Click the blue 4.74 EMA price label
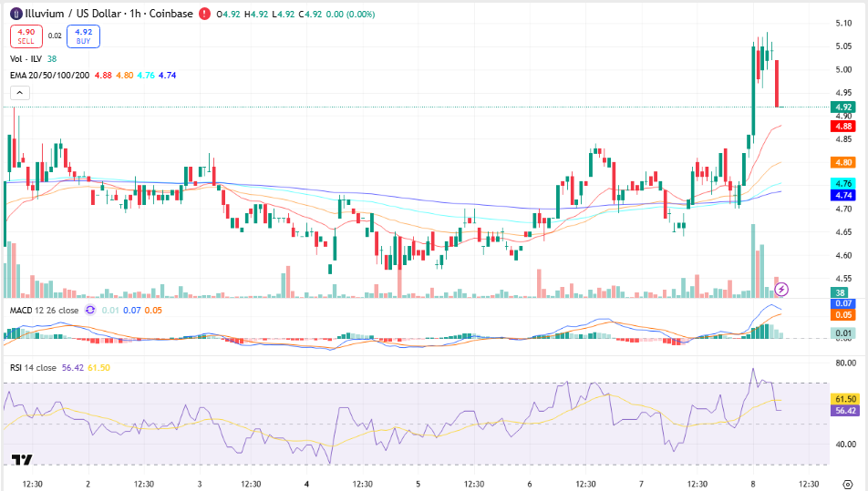This screenshot has width=868, height=491. [x=843, y=195]
